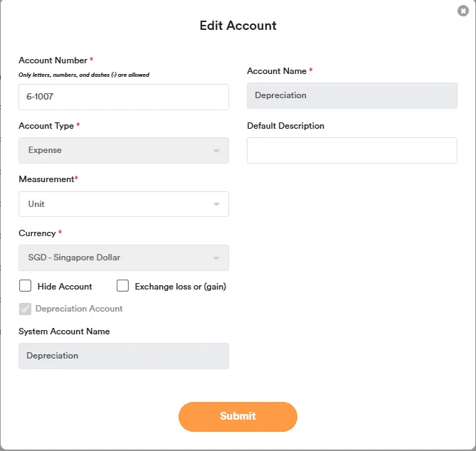Expand the SGD - Singapore Dollar currency dropdown
The height and width of the screenshot is (451, 476).
coord(114,258)
